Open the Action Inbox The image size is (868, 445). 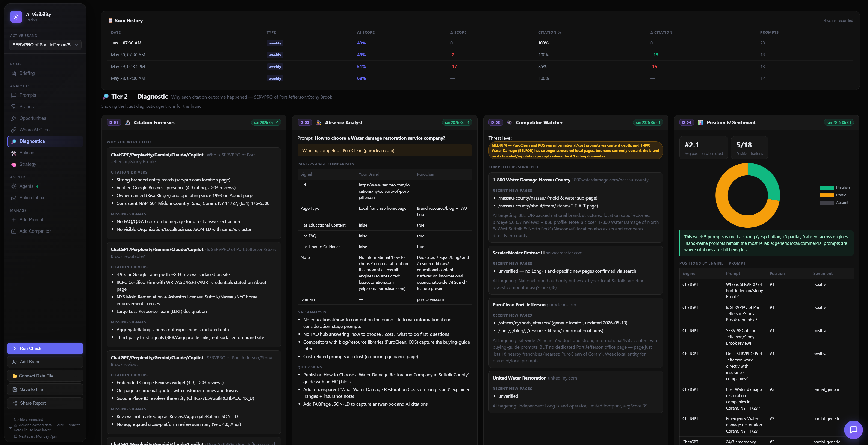(45, 198)
